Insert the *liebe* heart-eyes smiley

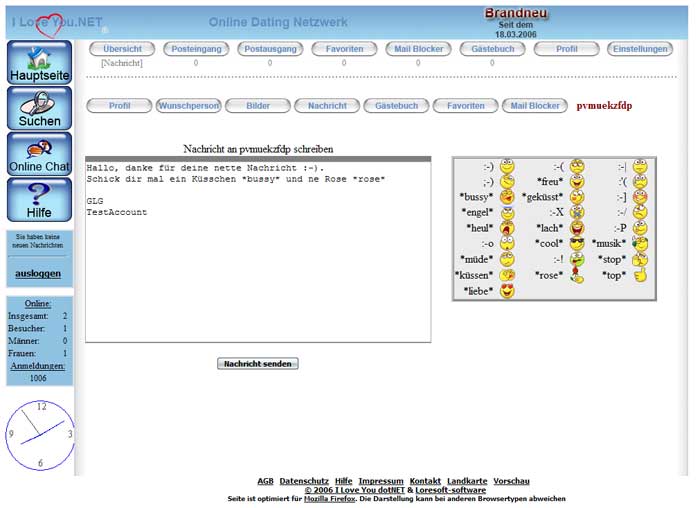(x=507, y=291)
